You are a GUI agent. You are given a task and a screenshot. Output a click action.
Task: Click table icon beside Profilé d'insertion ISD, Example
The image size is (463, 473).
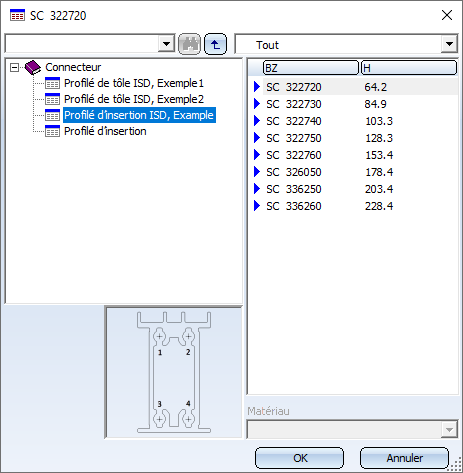pos(52,115)
